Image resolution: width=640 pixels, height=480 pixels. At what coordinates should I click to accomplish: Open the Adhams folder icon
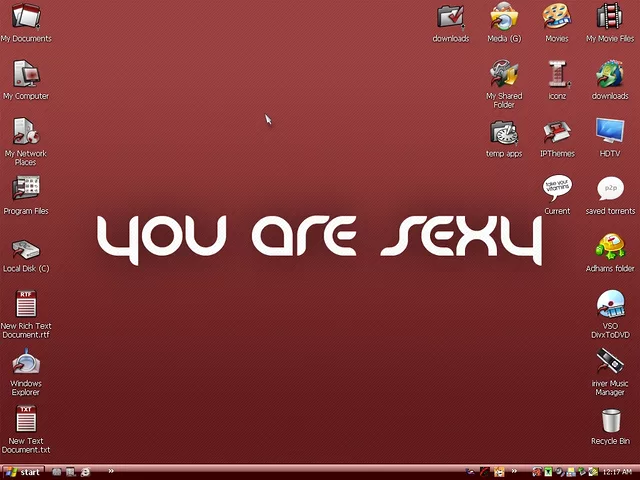pyautogui.click(x=610, y=253)
